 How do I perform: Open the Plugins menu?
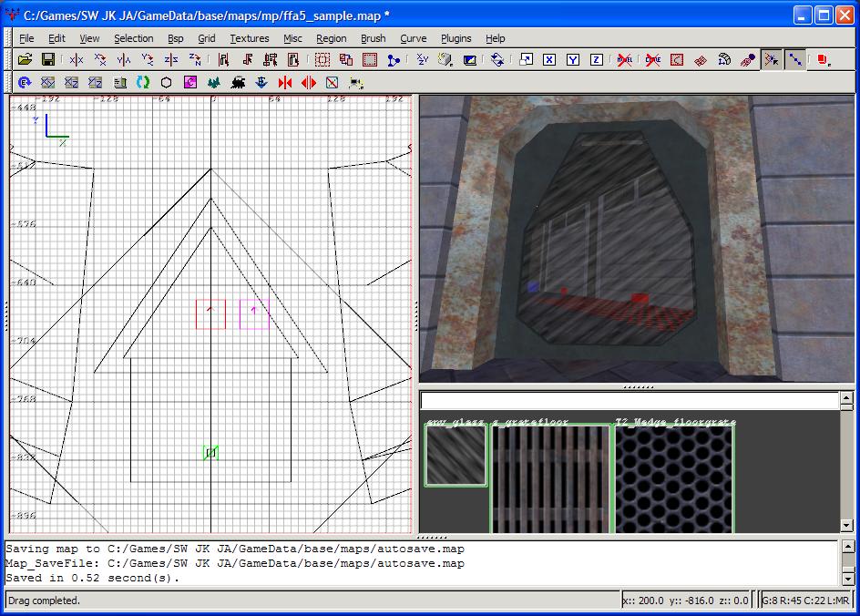pyautogui.click(x=456, y=38)
